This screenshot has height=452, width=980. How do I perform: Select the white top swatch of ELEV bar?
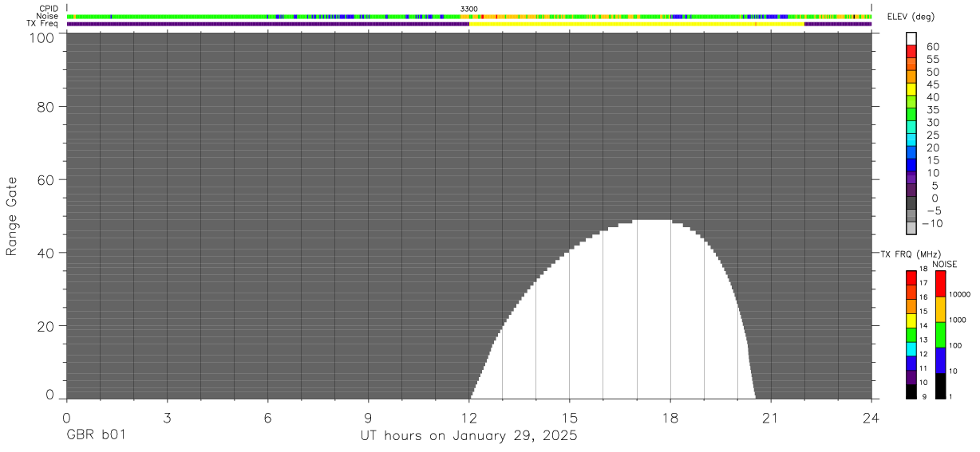(x=911, y=39)
